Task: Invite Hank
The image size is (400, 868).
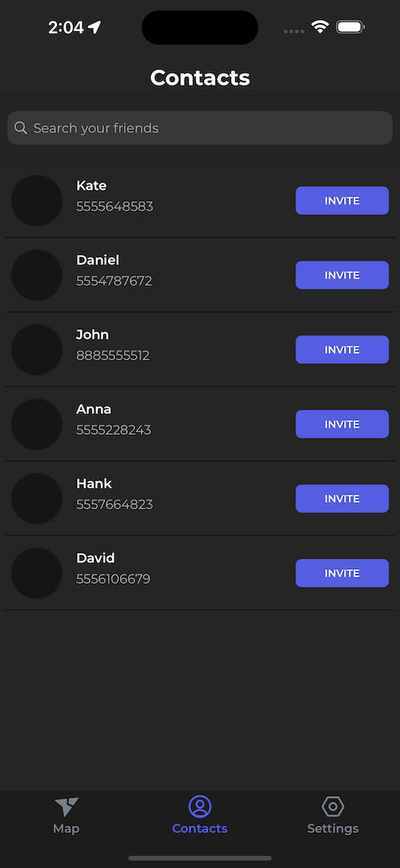Action: click(342, 499)
